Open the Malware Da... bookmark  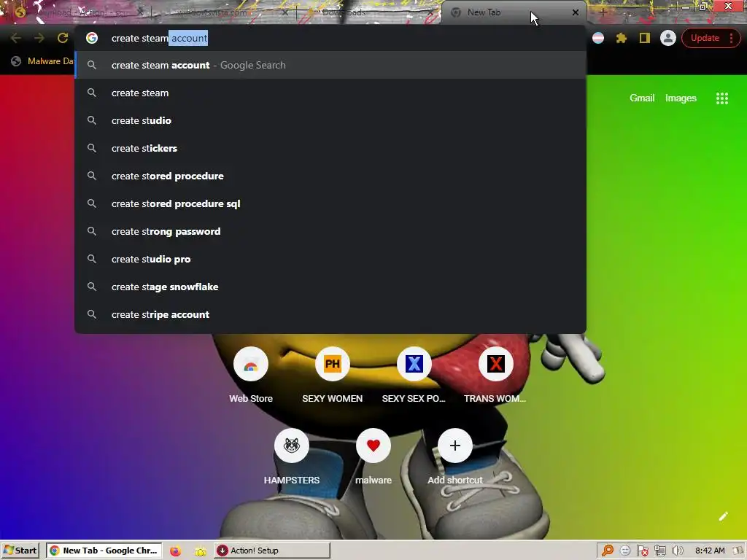[43, 61]
